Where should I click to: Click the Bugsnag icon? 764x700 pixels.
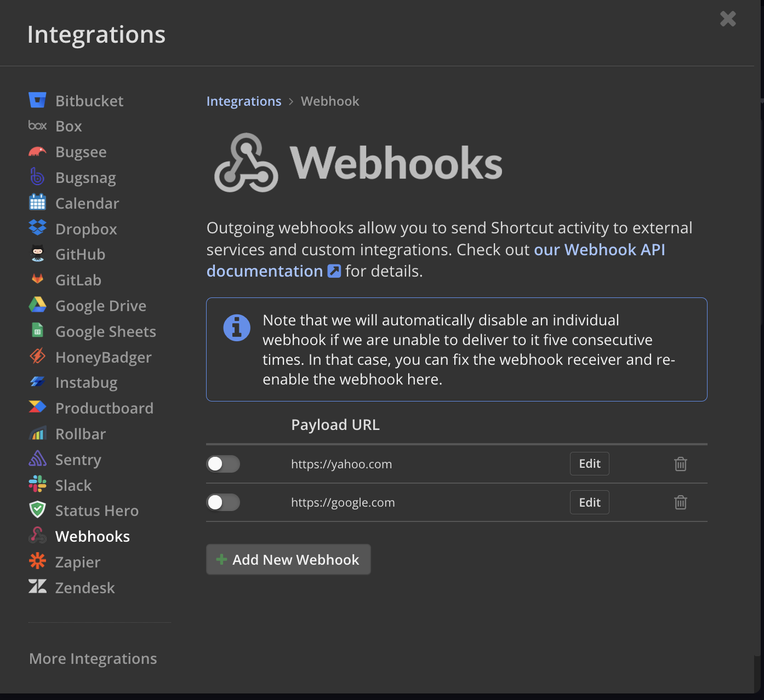click(x=37, y=177)
